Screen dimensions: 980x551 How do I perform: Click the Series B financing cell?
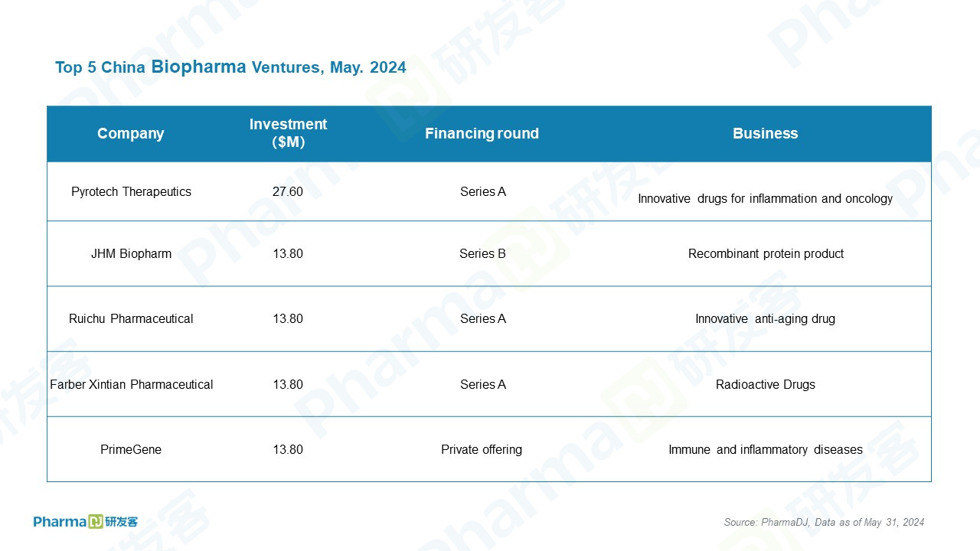[x=482, y=253]
